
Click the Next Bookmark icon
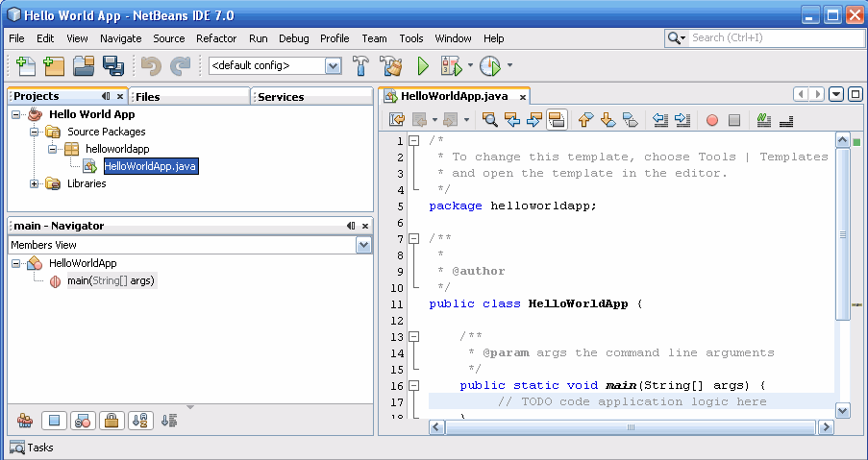click(608, 119)
